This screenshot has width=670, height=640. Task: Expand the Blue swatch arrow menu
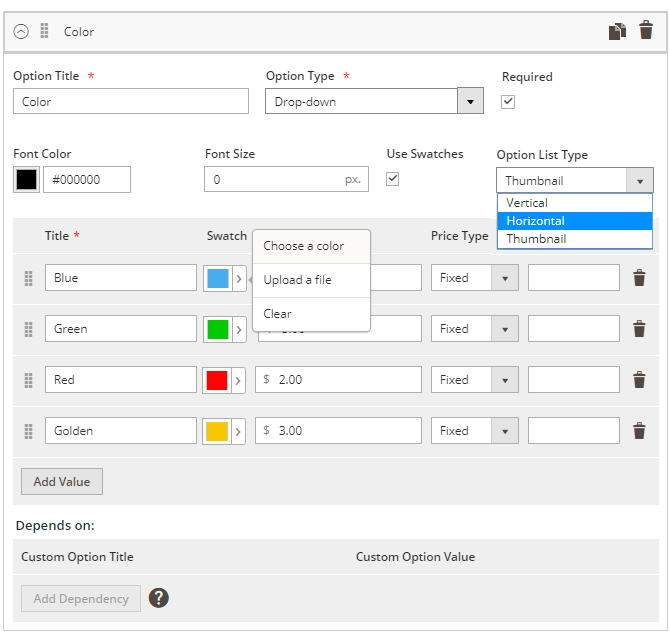[239, 279]
